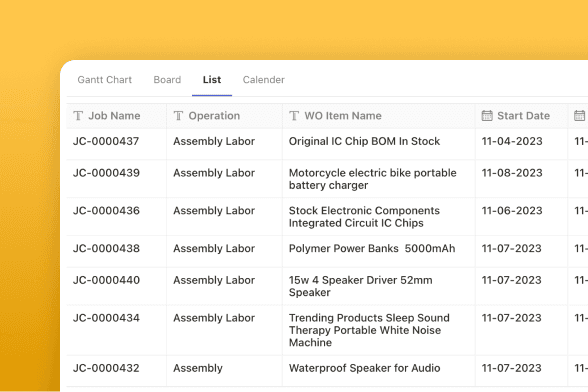588x392 pixels.
Task: Click the text-type icon beside Job Name
Action: pyautogui.click(x=78, y=116)
